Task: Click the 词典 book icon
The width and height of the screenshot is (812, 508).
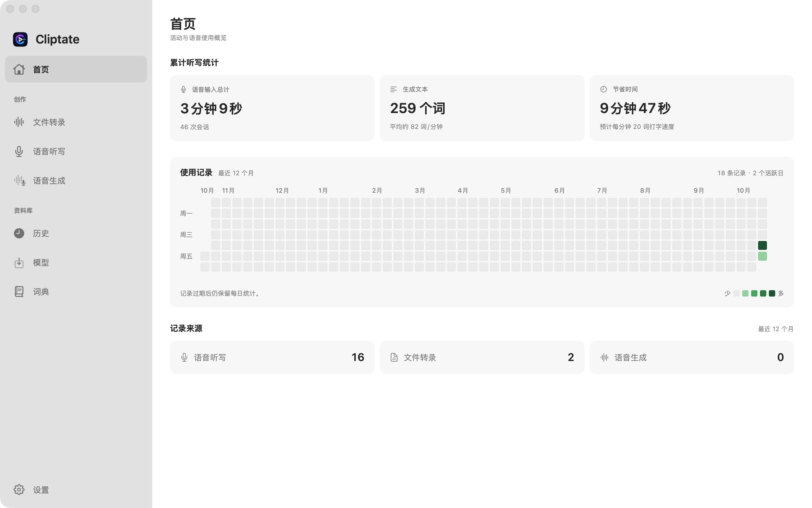Action: point(19,292)
